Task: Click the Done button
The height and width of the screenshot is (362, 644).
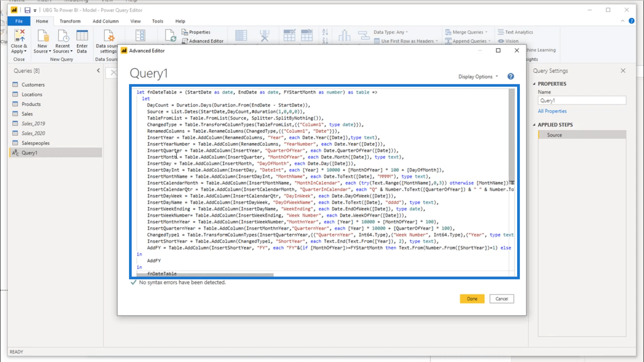Action: click(472, 299)
